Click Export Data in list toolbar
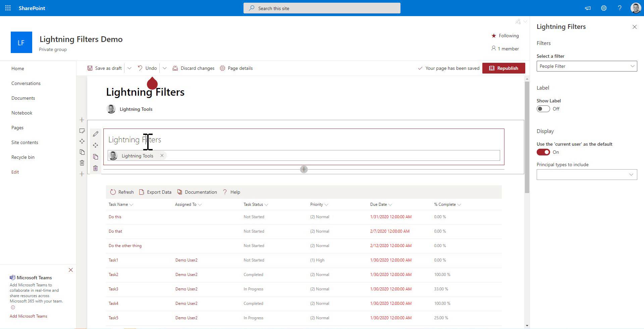 [155, 192]
